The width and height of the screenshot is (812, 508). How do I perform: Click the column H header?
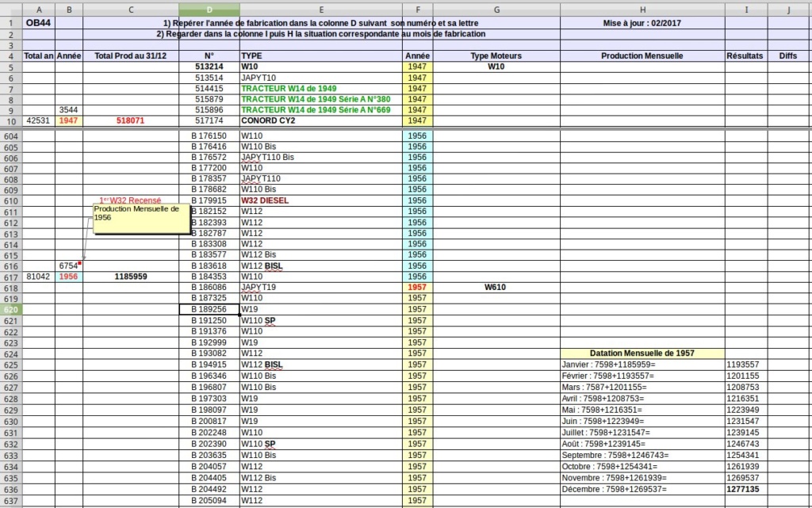pyautogui.click(x=642, y=10)
